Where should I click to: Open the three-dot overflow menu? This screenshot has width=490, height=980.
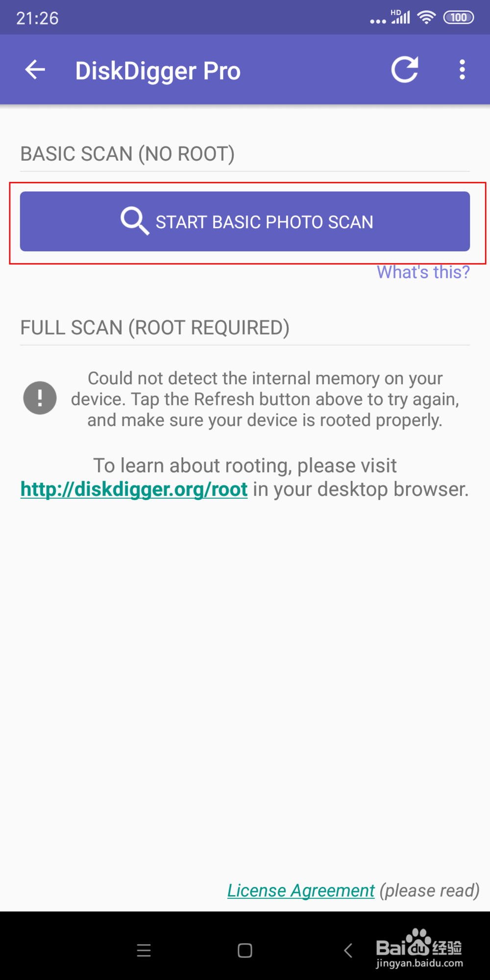[462, 70]
